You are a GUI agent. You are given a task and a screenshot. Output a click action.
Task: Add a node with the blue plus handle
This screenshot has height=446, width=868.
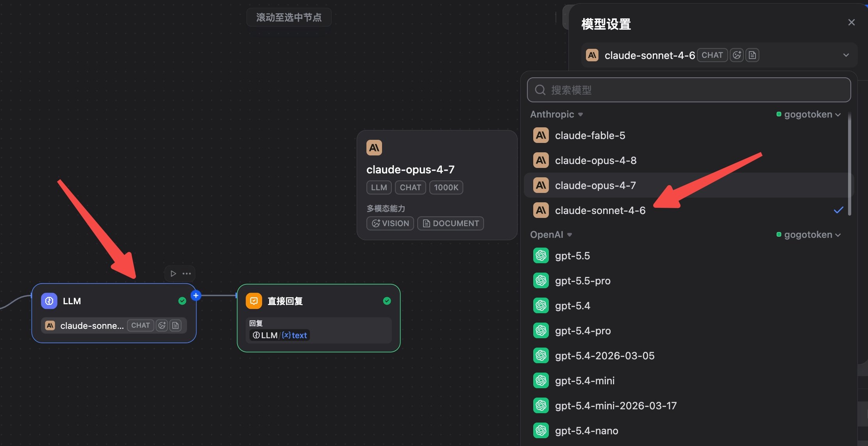tap(196, 296)
